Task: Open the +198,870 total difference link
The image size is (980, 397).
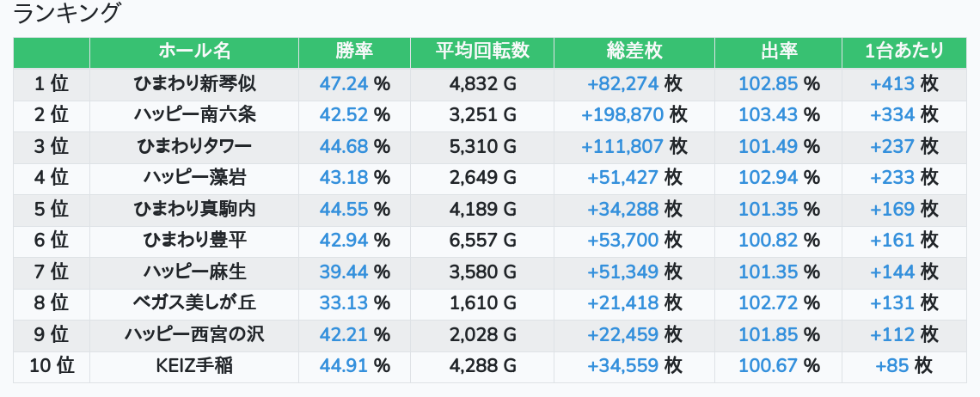Action: pos(622,115)
